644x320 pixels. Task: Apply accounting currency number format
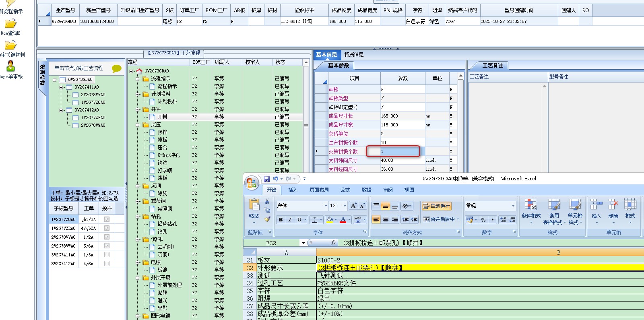pos(469,220)
